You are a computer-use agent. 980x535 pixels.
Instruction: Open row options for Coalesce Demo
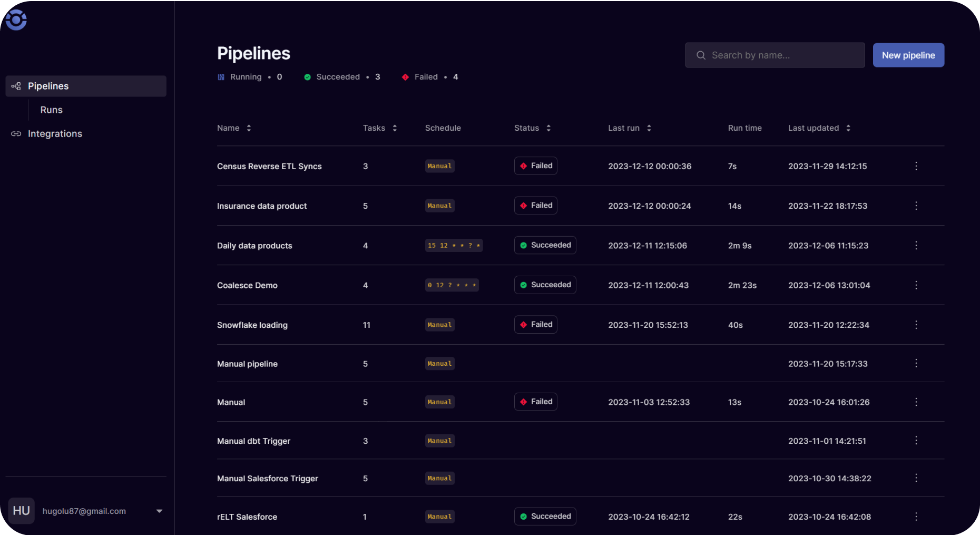[916, 285]
